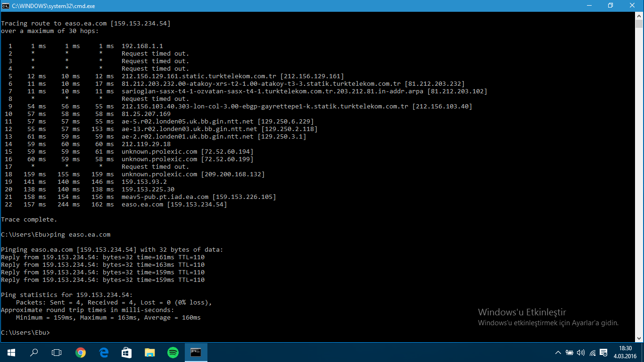Screen dimensions: 644x362
Task: Open the Wi-Fi network tray icon
Action: [592, 353]
